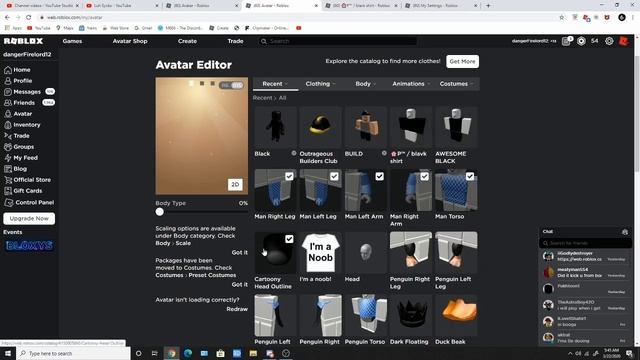Switch to the My Settings Roblox tab
The image size is (640, 360).
(442, 6)
